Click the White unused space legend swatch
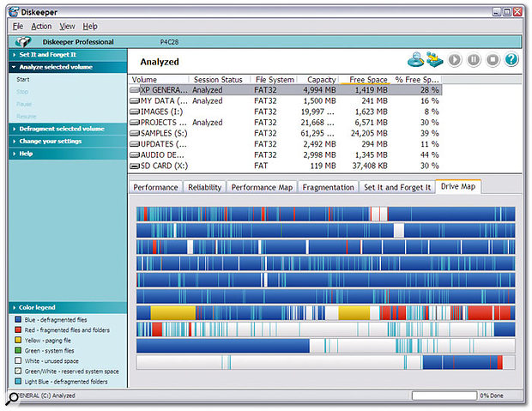 [18, 360]
